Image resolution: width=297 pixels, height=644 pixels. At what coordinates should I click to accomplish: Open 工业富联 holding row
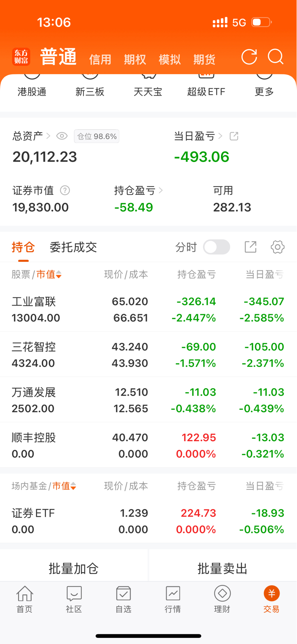[x=148, y=309]
